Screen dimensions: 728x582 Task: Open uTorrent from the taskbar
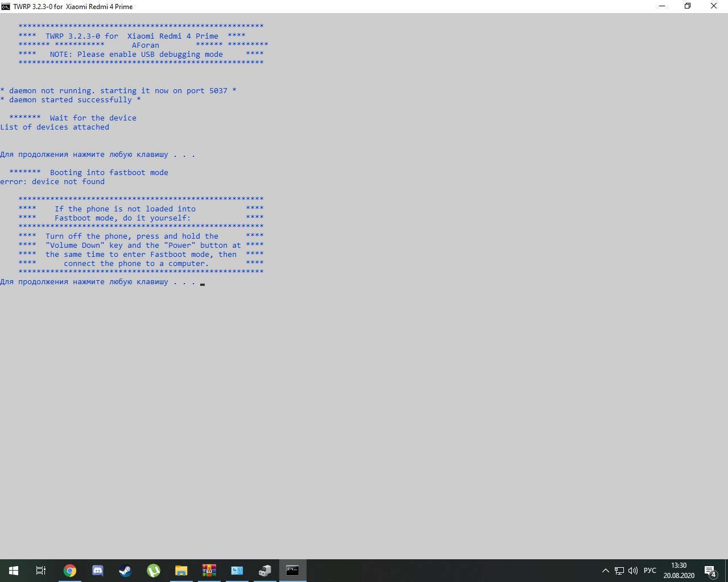154,571
